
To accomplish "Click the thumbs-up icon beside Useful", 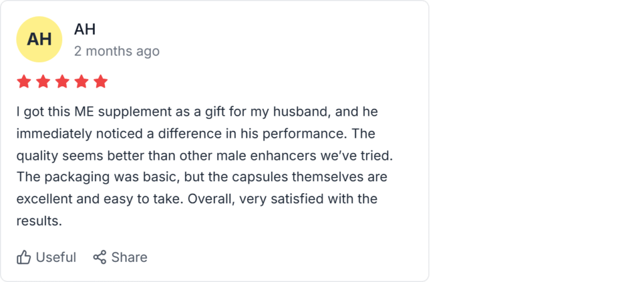I will click(24, 257).
